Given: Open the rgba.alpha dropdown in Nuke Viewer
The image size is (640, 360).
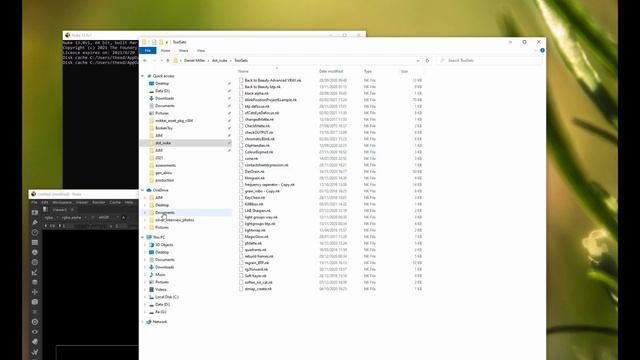Looking at the screenshot, I should 74,218.
